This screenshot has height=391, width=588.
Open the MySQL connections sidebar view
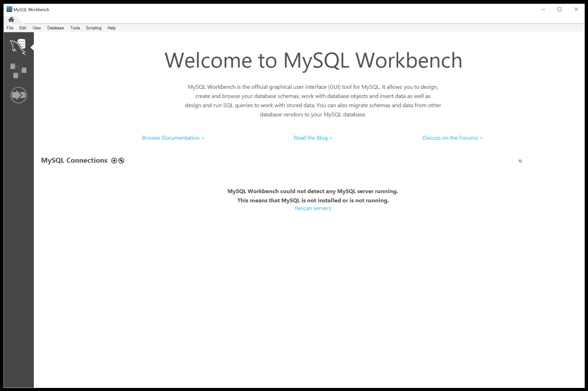point(18,47)
